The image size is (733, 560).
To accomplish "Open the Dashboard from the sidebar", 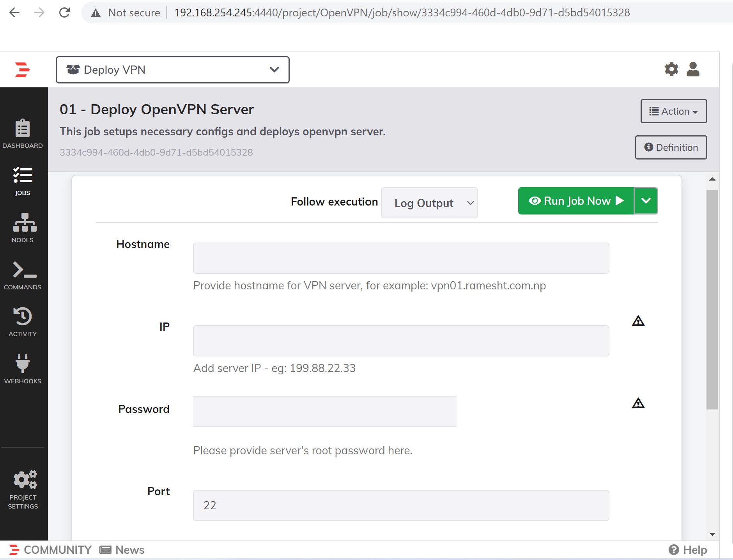I will coord(23,135).
